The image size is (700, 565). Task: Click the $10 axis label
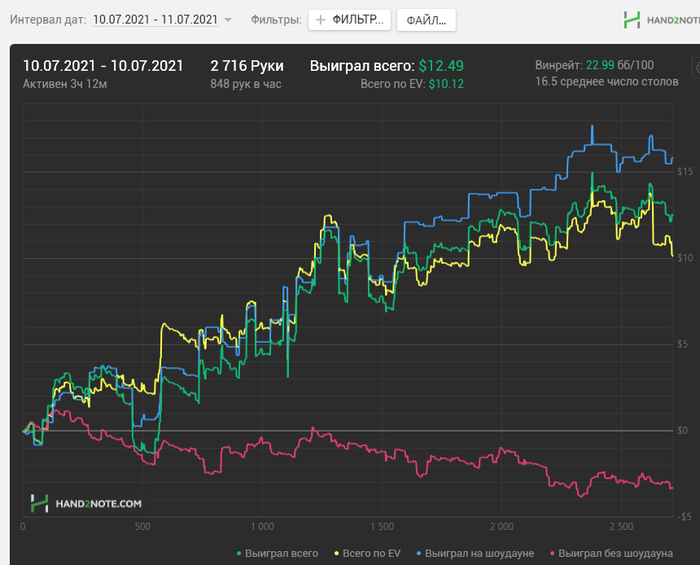(685, 258)
